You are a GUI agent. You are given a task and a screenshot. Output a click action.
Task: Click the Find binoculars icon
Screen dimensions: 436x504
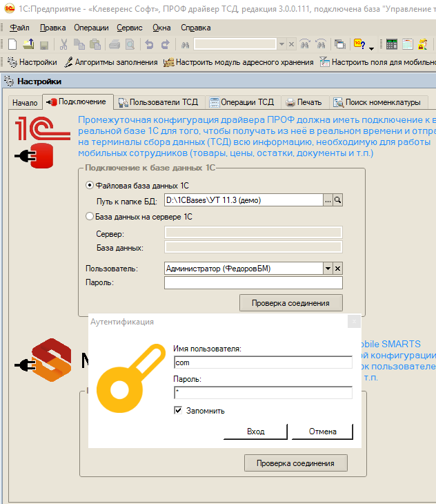pyautogui.click(x=186, y=45)
